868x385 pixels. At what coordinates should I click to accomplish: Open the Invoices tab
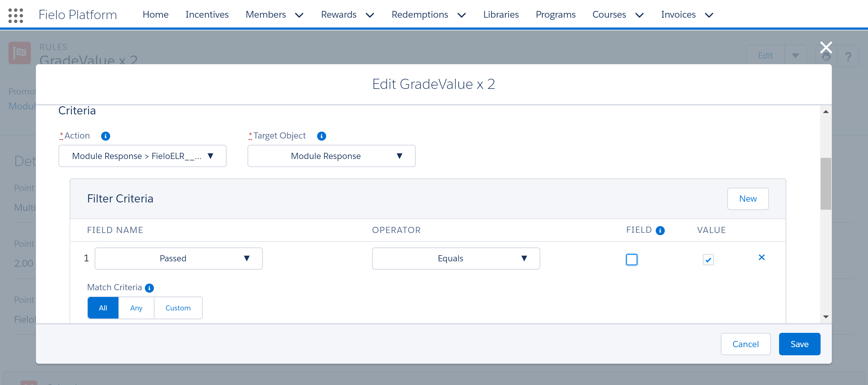tap(678, 15)
